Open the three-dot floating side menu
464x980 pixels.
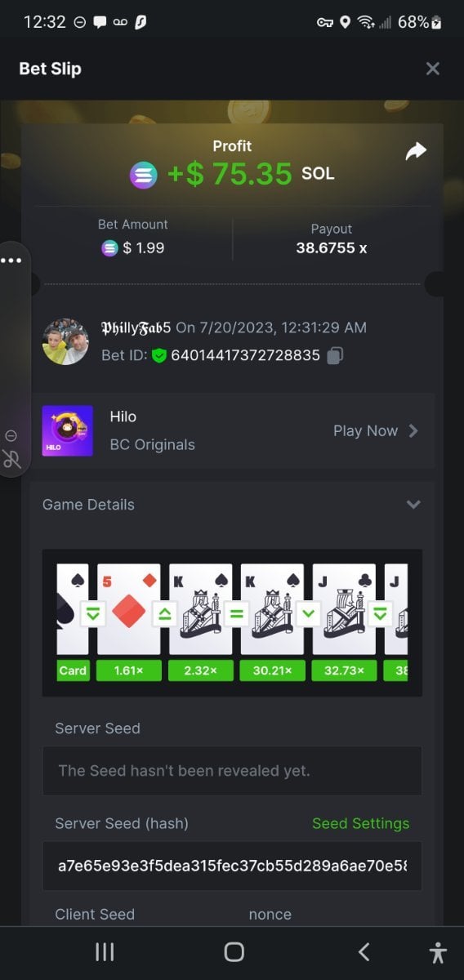pos(11,261)
